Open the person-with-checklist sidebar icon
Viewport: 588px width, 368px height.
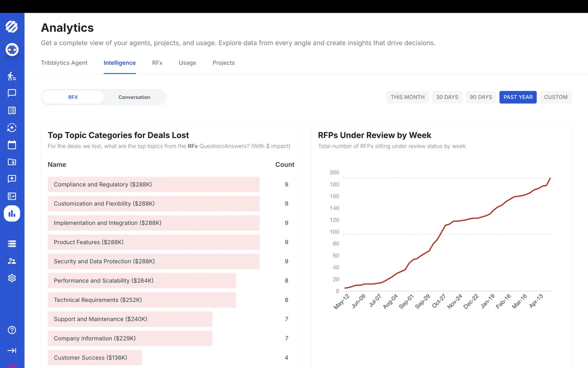click(x=12, y=76)
